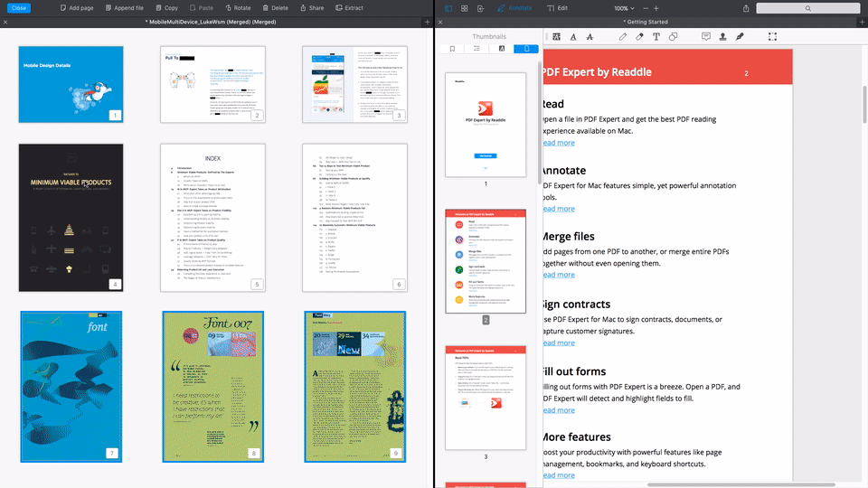Switch sidebar to Annotations tab
The height and width of the screenshot is (488, 868).
(x=502, y=49)
